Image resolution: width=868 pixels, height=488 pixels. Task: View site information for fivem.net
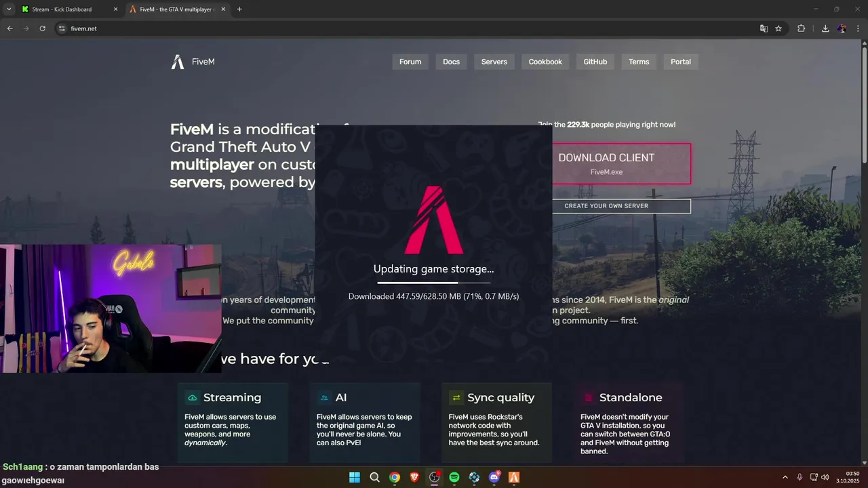[x=61, y=28]
